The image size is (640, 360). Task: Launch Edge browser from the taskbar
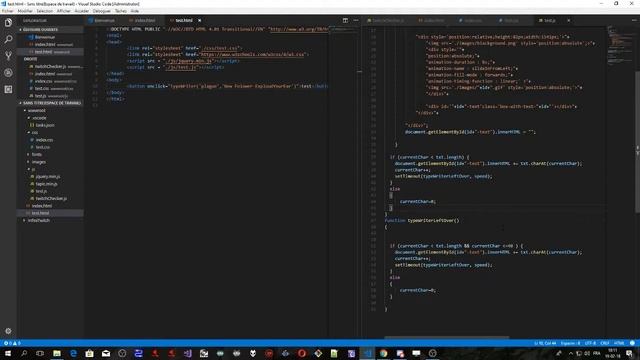(73, 353)
